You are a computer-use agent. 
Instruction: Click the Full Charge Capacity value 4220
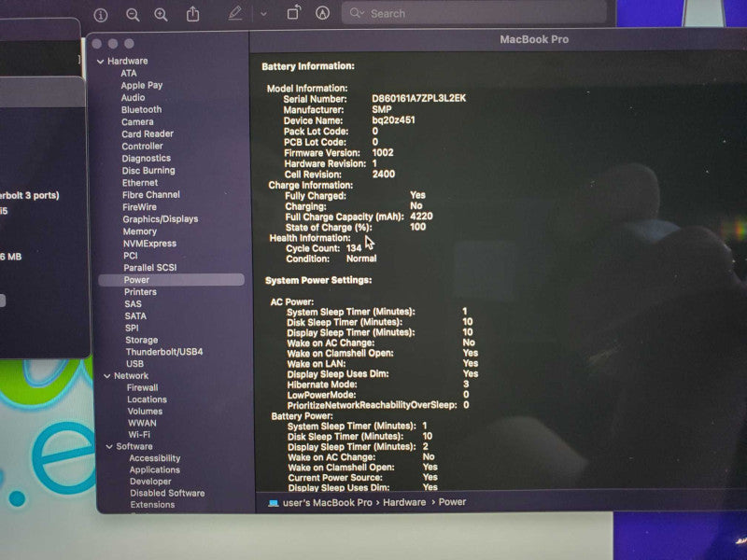click(x=422, y=217)
